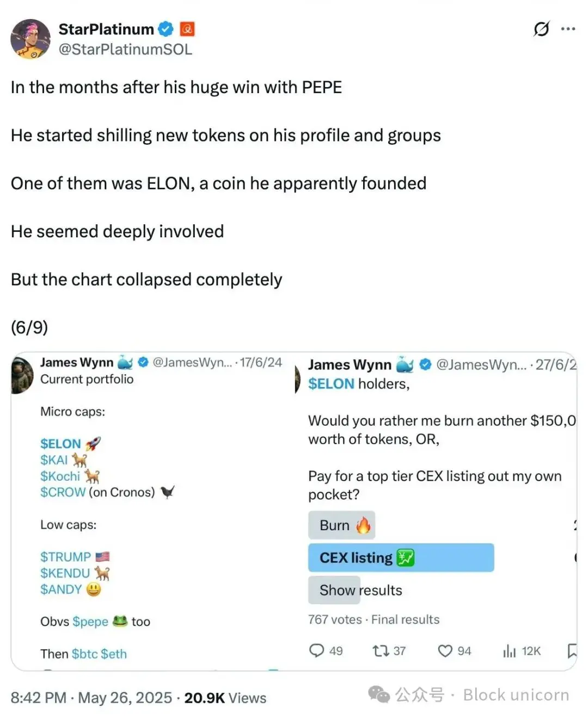Open Grok analysis via the Grok icon

click(541, 29)
